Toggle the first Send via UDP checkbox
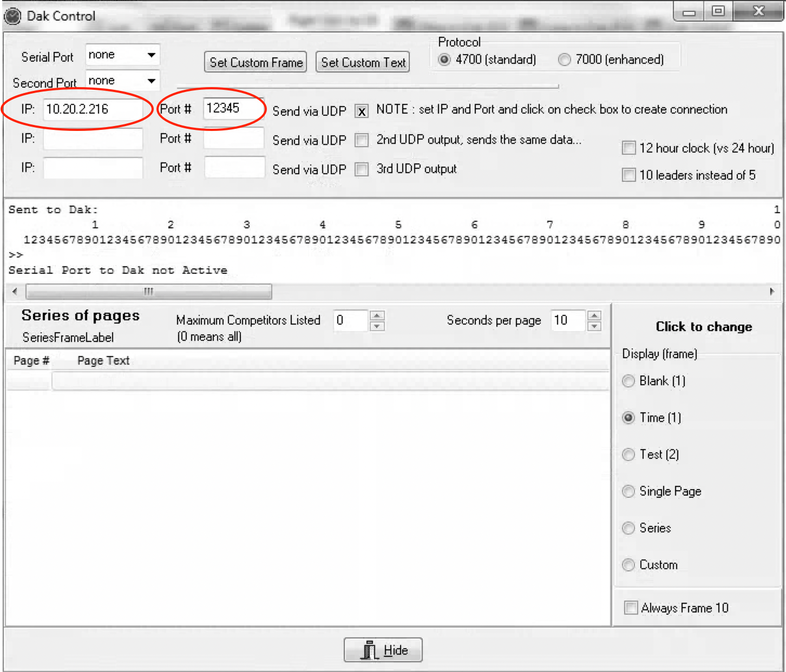The width and height of the screenshot is (786, 672). (x=362, y=111)
